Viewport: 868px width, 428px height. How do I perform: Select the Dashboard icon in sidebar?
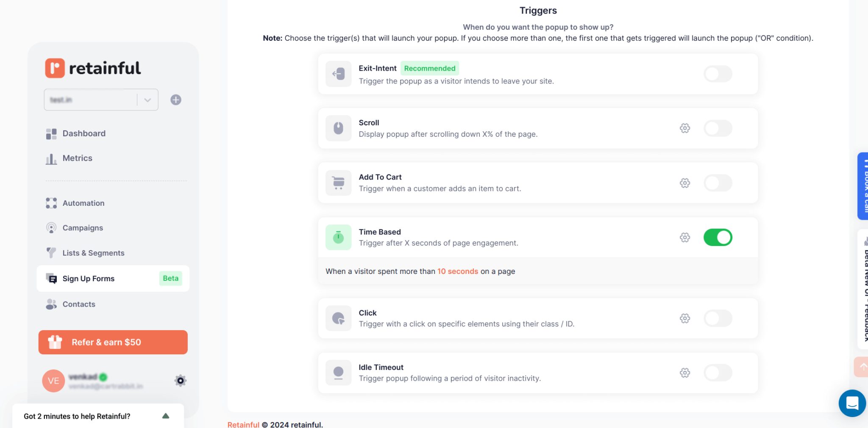(51, 133)
